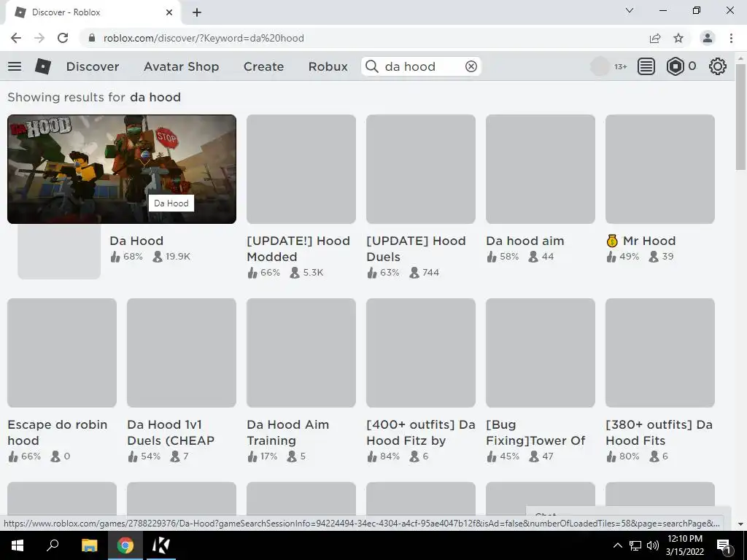The image size is (747, 560).
Task: Click the 13+ age label
Action: pos(620,66)
